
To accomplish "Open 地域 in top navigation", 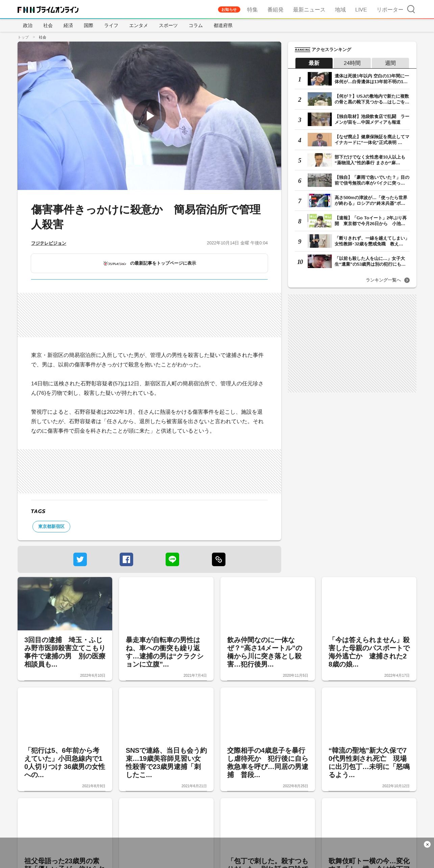I will [340, 10].
